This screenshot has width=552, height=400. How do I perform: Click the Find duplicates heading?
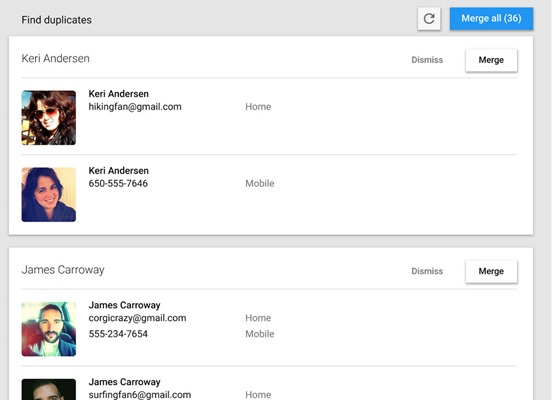tap(56, 20)
